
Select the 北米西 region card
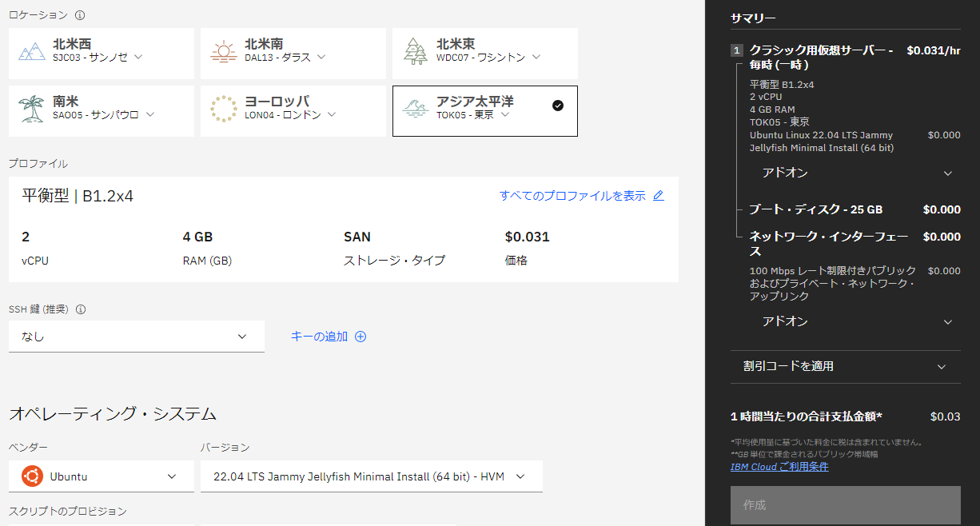[102, 54]
